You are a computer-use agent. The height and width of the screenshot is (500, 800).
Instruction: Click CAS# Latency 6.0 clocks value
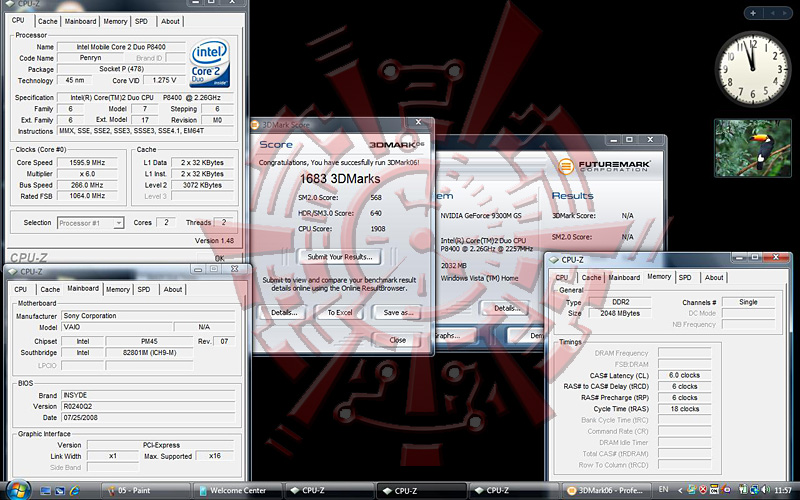tap(684, 375)
